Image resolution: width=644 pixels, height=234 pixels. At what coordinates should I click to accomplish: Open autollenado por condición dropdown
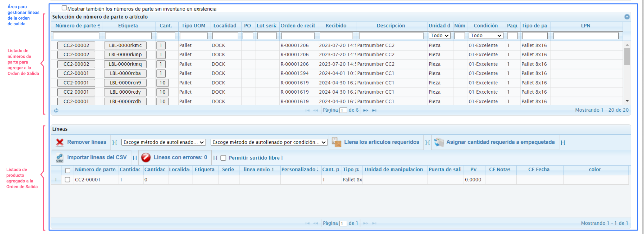(269, 142)
